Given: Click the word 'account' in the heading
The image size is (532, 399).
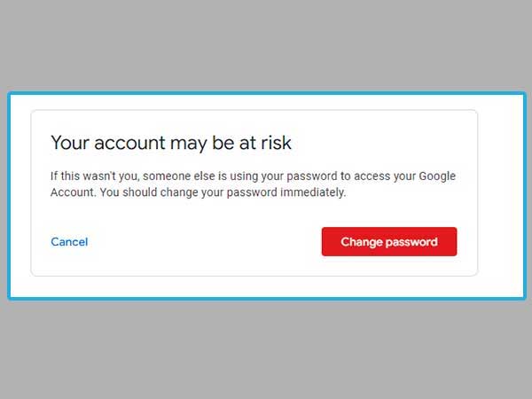Looking at the screenshot, I should point(129,143).
